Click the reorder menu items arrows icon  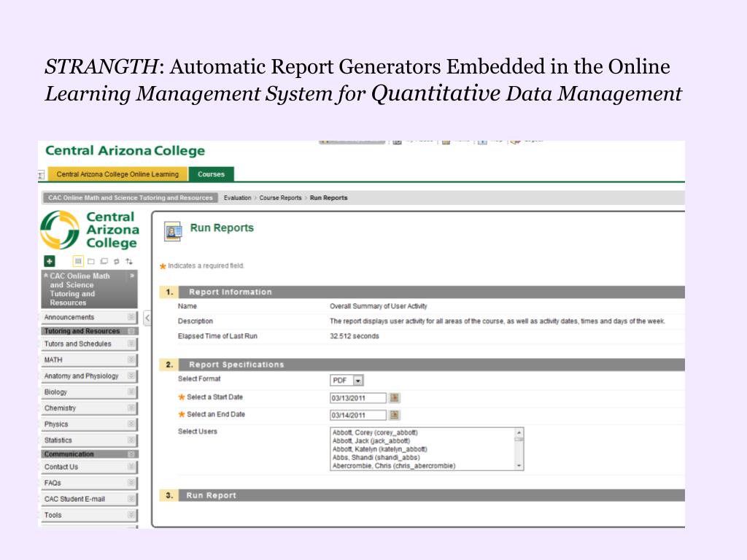[129, 261]
